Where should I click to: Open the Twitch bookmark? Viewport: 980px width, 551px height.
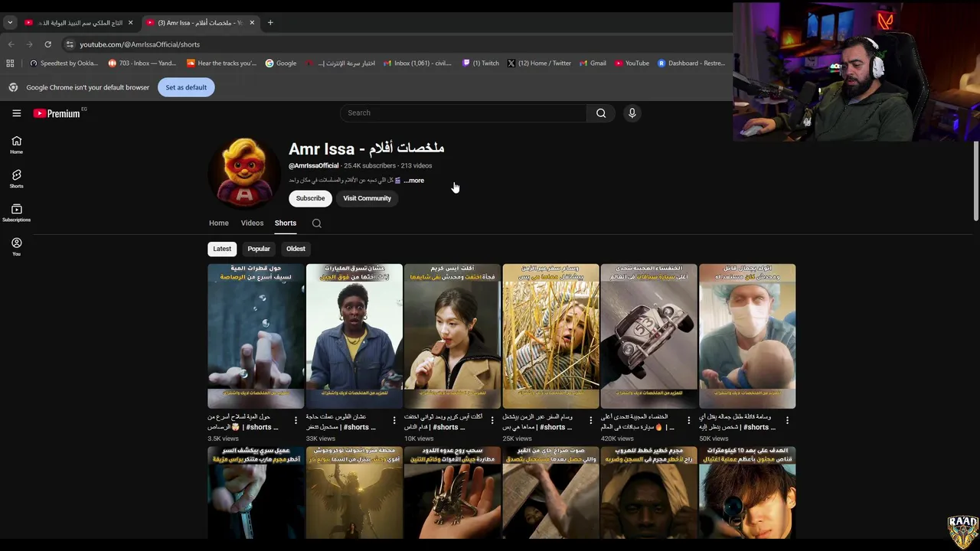coord(481,64)
